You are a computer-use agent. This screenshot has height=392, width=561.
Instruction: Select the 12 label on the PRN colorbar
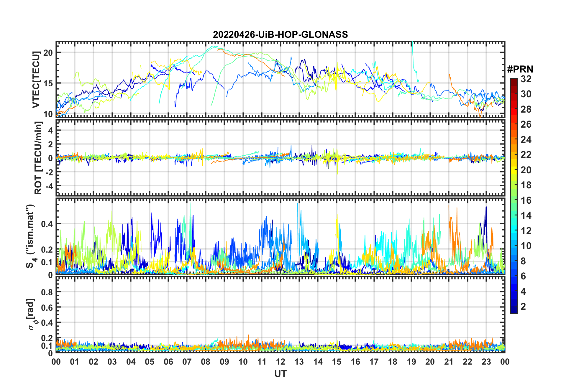pos(526,231)
